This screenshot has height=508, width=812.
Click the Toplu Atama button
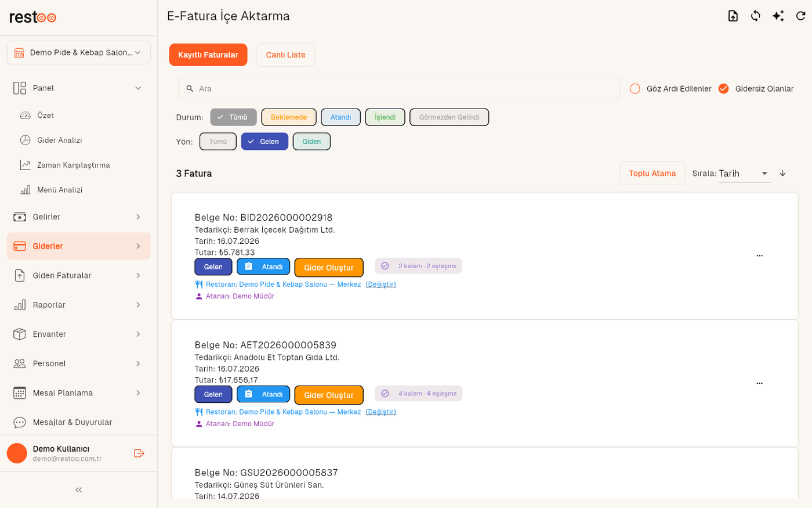click(x=652, y=174)
